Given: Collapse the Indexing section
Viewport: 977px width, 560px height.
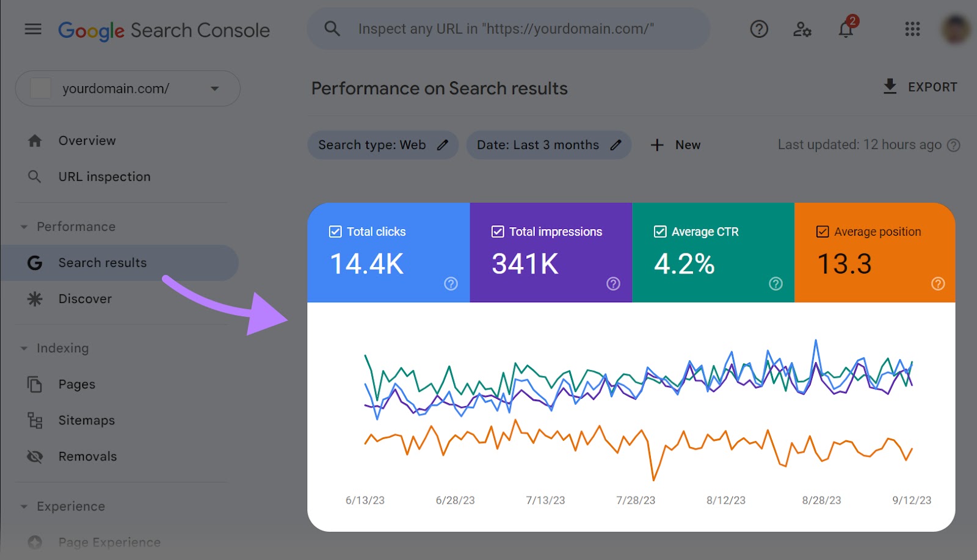Looking at the screenshot, I should pyautogui.click(x=24, y=348).
